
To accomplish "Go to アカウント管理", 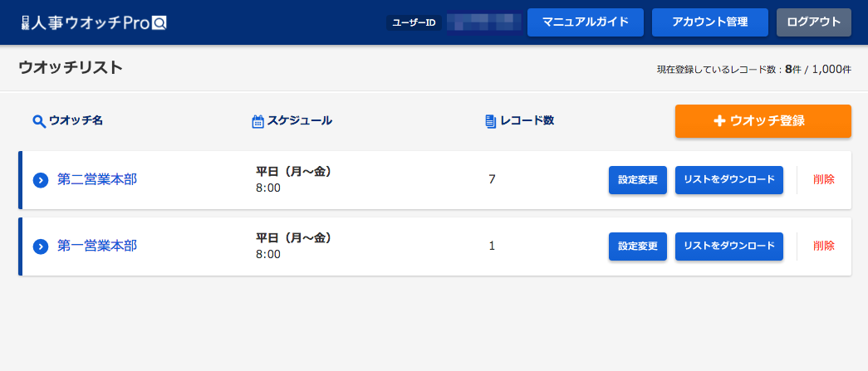I will (709, 22).
